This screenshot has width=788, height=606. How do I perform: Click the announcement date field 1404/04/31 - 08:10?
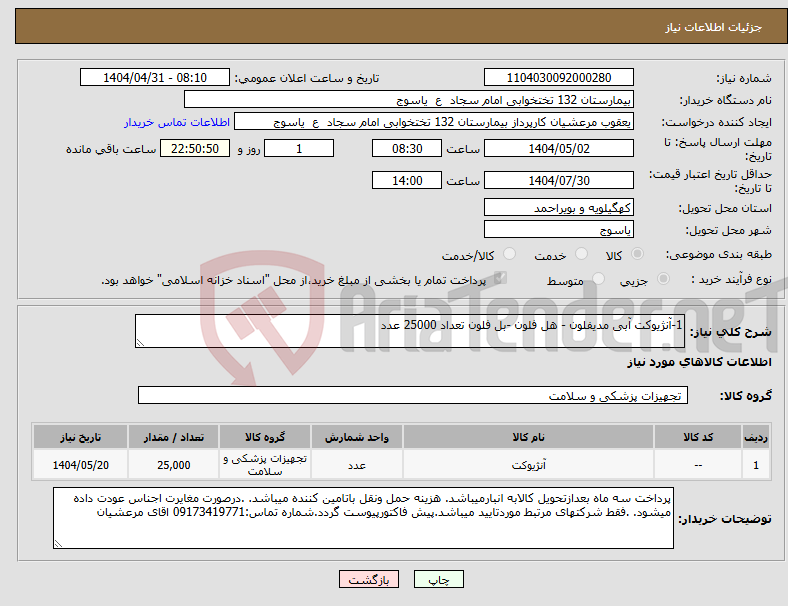[155, 77]
